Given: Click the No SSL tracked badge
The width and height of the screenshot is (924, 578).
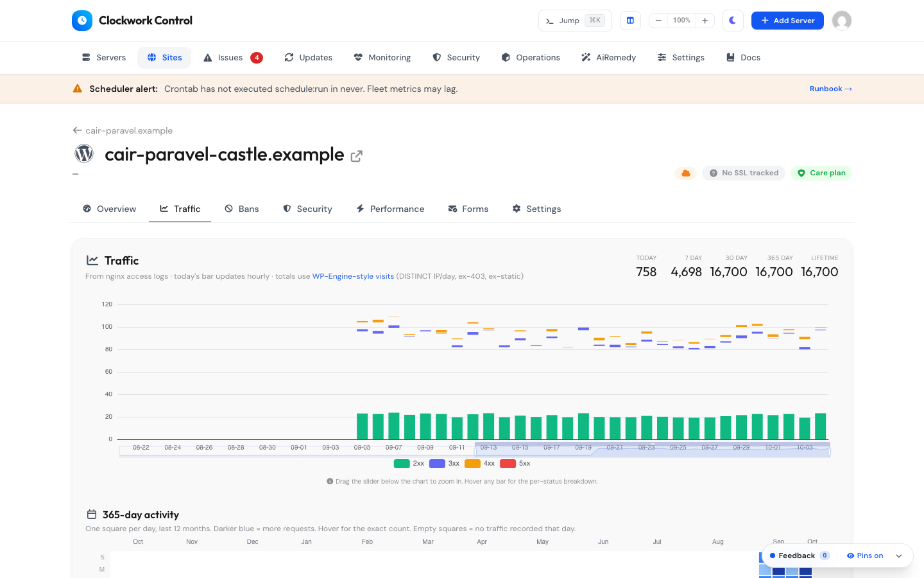Looking at the screenshot, I should point(744,173).
